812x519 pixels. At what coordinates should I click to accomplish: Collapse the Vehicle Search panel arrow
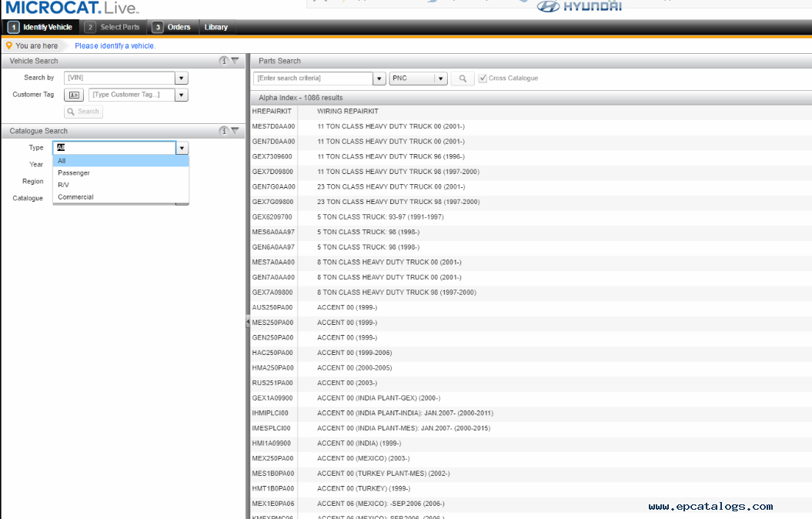[x=235, y=61]
